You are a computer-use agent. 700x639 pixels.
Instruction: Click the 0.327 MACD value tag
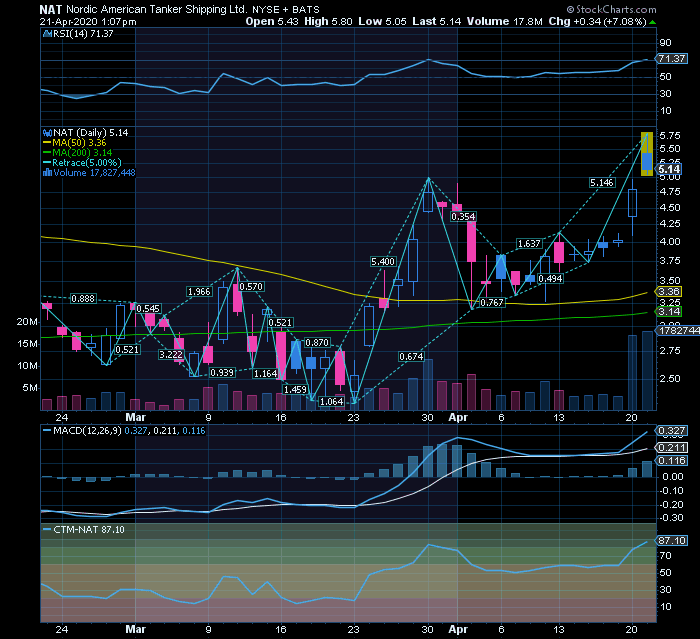[x=671, y=431]
